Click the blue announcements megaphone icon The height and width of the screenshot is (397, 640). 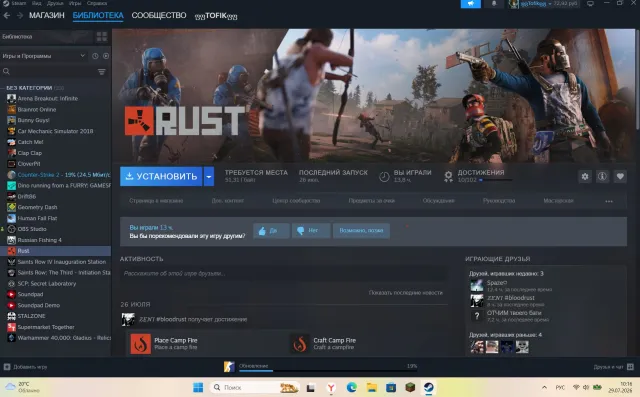click(x=471, y=4)
